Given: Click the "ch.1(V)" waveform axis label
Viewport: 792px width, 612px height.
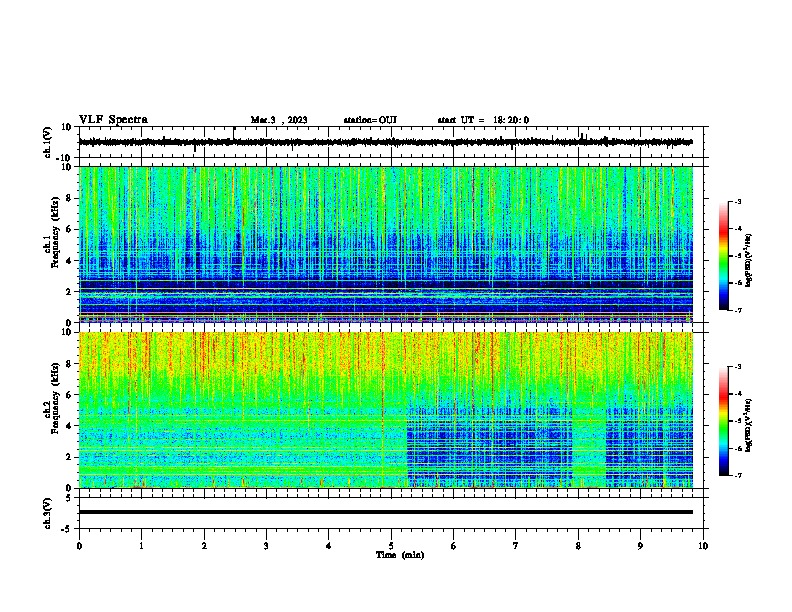Looking at the screenshot, I should [48, 142].
